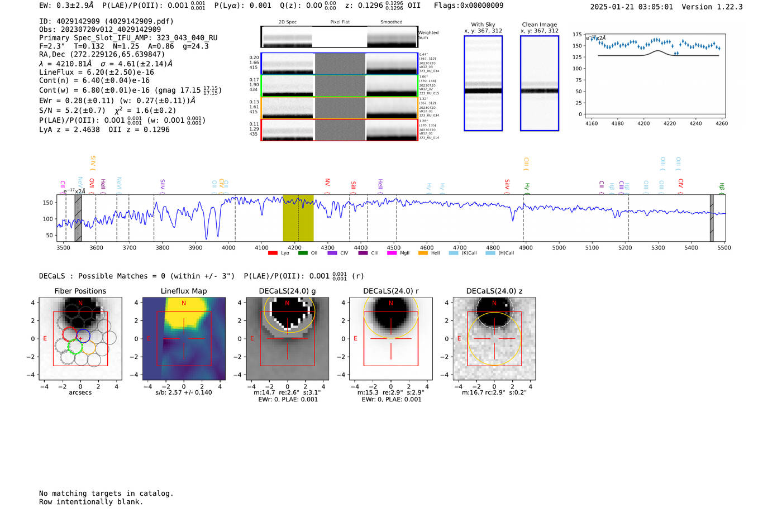Click the hatched gray region near 5460
Image resolution: width=782 pixels, height=532 pixels.
tap(712, 218)
